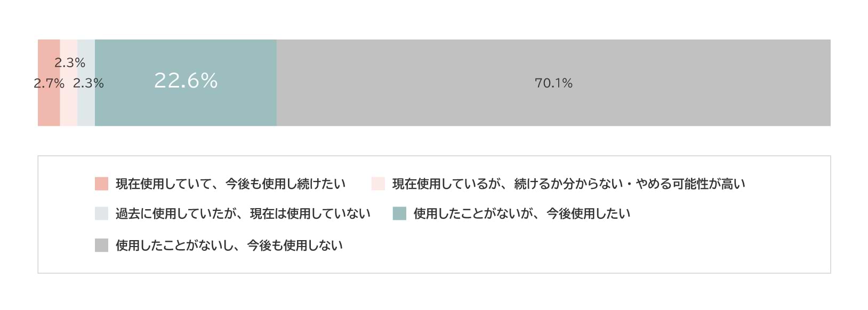Click the lower 2.3% data label
Viewport: 868px width, 310px height.
[x=88, y=84]
